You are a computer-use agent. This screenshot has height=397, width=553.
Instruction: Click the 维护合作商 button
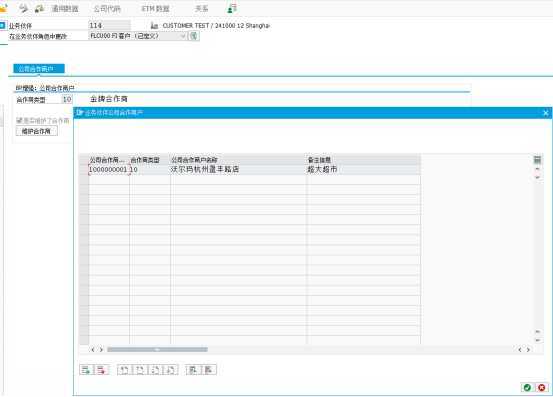click(x=36, y=131)
